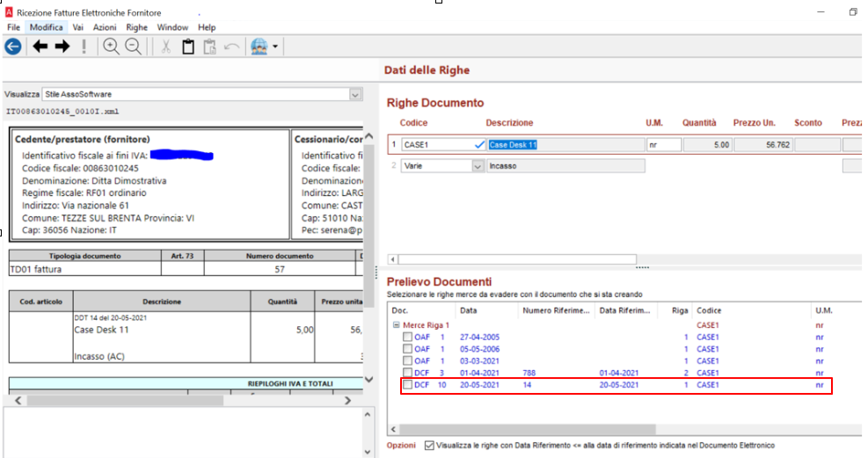
Task: Toggle Visualizza le righe con Data Riferimento checkbox
Action: click(x=429, y=446)
